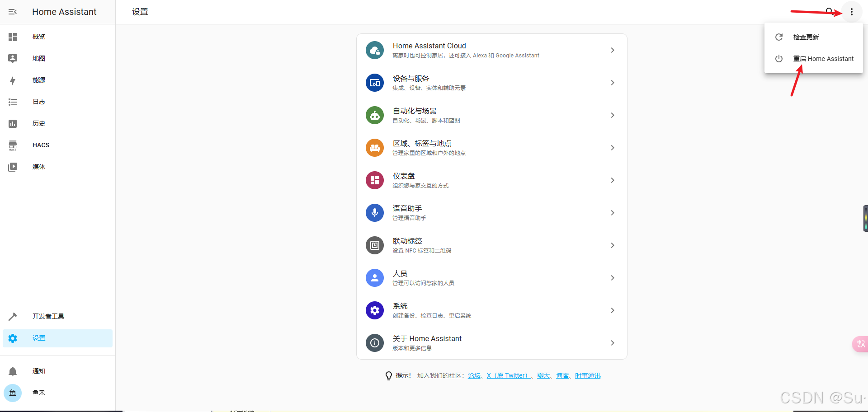The image size is (868, 412).
Task: Click the 管理可以访问您家的人员 subtitle
Action: (x=423, y=283)
